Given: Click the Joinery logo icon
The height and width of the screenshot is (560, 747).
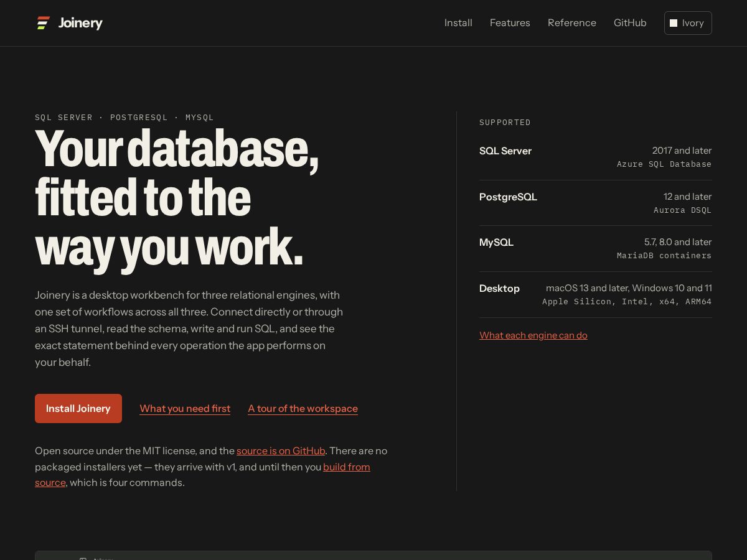Looking at the screenshot, I should tap(42, 23).
